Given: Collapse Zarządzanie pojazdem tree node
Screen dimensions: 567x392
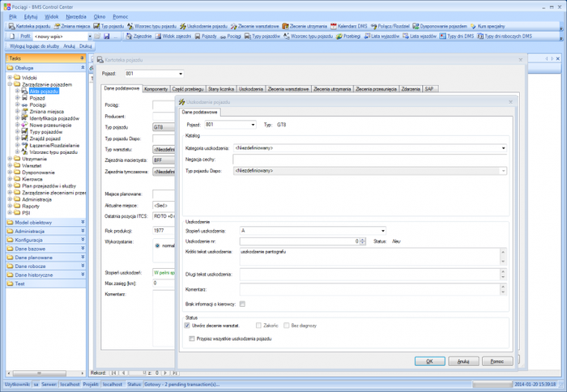Looking at the screenshot, I should pyautogui.click(x=10, y=84).
